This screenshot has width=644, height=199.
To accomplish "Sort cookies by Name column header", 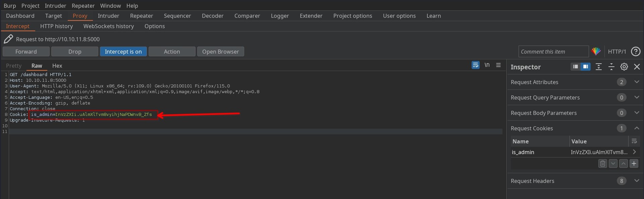I will [x=540, y=141].
